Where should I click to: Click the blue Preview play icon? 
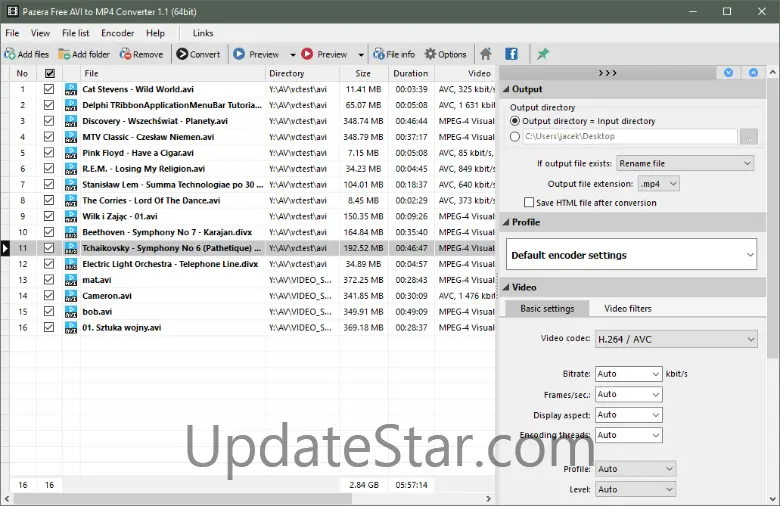(239, 54)
